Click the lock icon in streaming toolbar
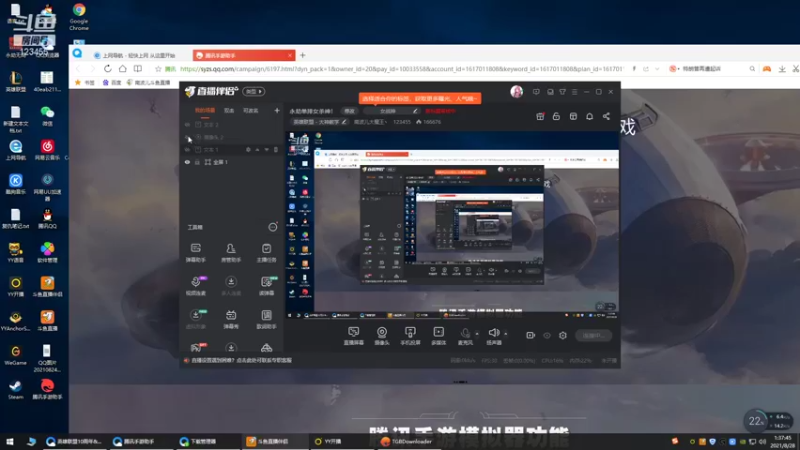Image resolution: width=800 pixels, height=450 pixels. [556, 116]
